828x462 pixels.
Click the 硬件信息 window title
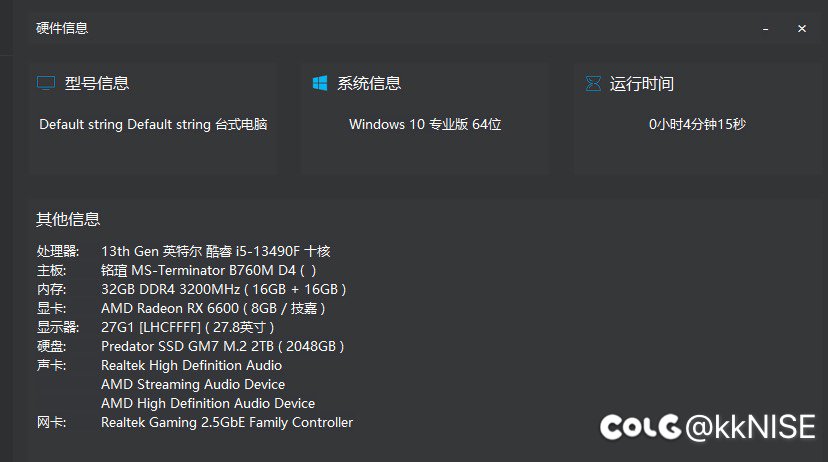pyautogui.click(x=62, y=28)
